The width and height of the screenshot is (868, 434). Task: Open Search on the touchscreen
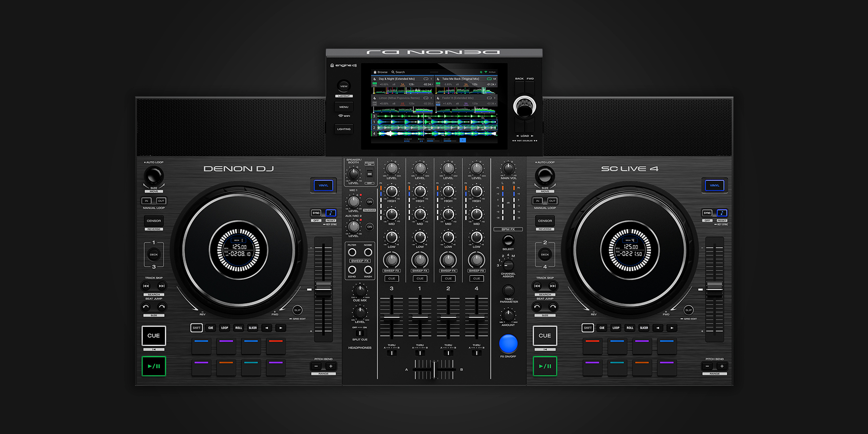[x=398, y=72]
